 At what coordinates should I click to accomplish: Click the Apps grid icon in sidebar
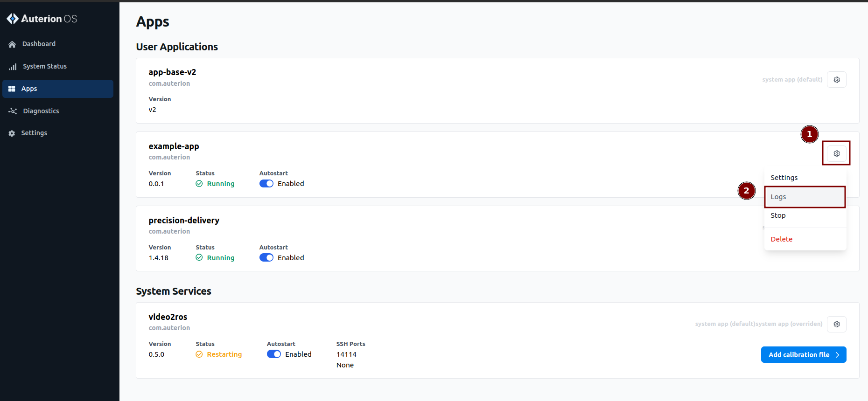pyautogui.click(x=12, y=89)
